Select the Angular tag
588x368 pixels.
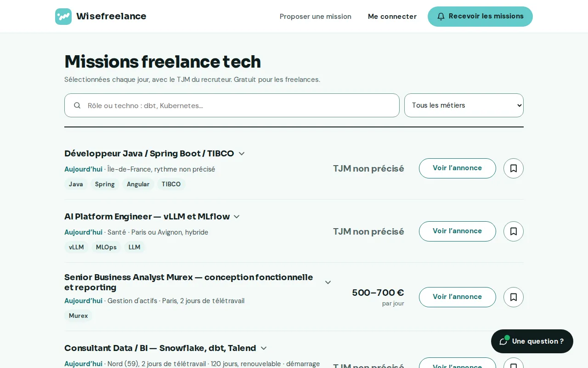pyautogui.click(x=138, y=184)
